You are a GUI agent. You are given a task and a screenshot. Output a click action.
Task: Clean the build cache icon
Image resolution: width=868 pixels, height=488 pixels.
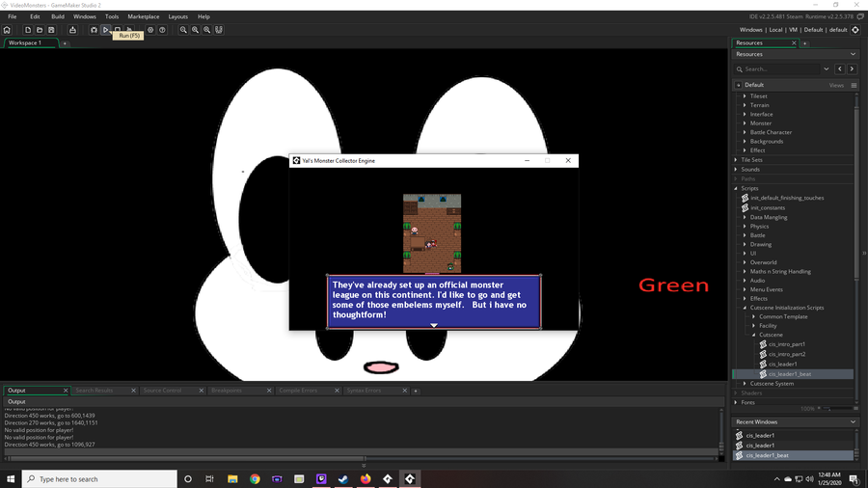[129, 29]
